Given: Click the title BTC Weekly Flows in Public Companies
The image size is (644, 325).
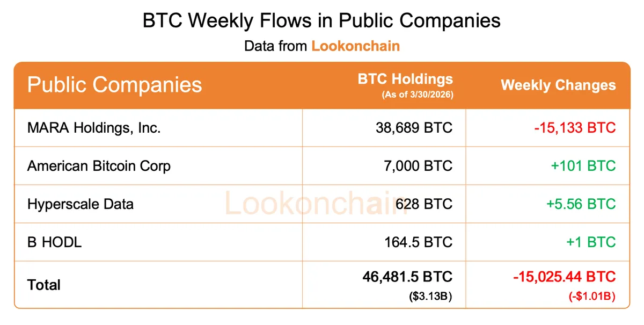Looking at the screenshot, I should click(321, 20).
